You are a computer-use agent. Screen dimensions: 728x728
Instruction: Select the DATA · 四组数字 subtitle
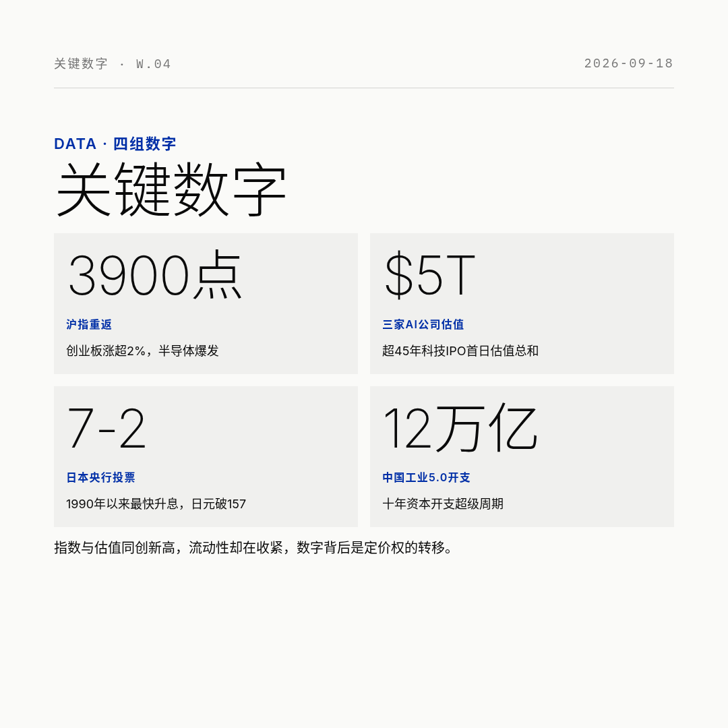[115, 144]
